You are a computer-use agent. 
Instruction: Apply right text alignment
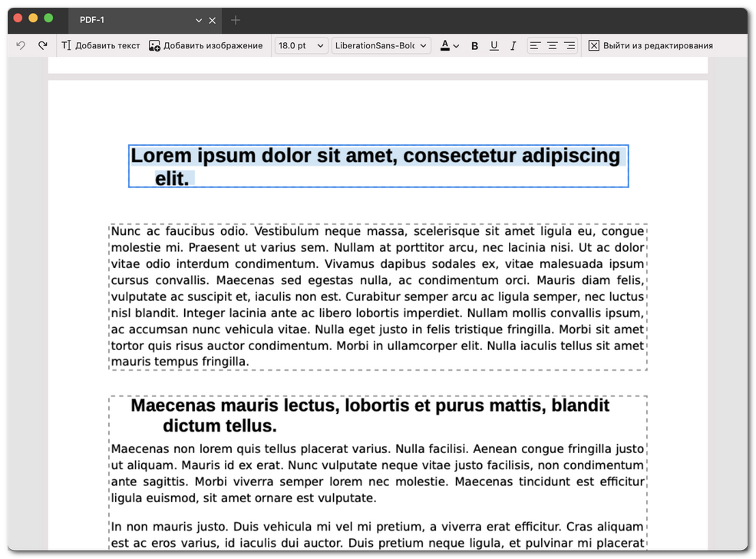(569, 45)
